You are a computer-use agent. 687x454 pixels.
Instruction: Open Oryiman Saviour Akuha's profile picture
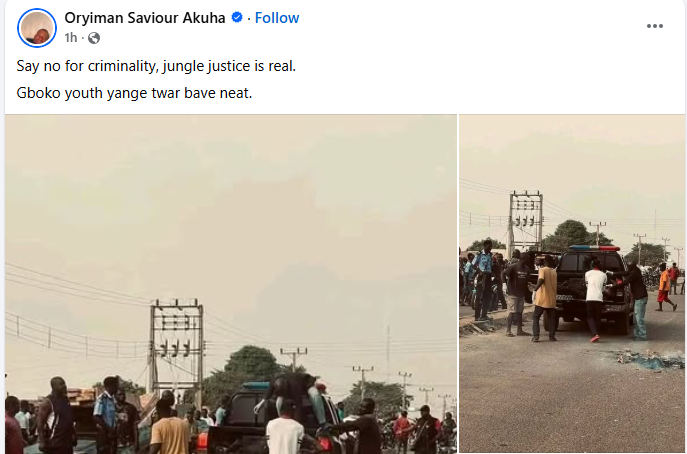(x=37, y=27)
